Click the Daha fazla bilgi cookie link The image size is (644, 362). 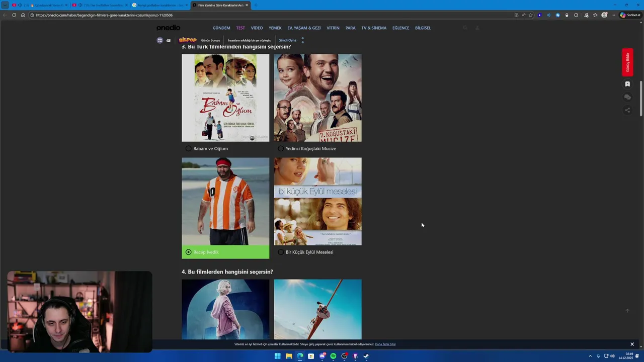385,344
